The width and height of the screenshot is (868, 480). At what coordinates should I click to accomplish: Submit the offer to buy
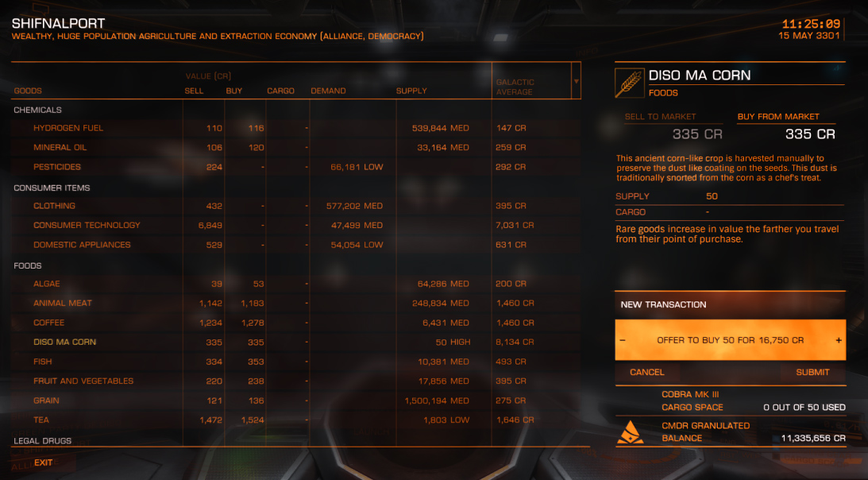point(812,373)
